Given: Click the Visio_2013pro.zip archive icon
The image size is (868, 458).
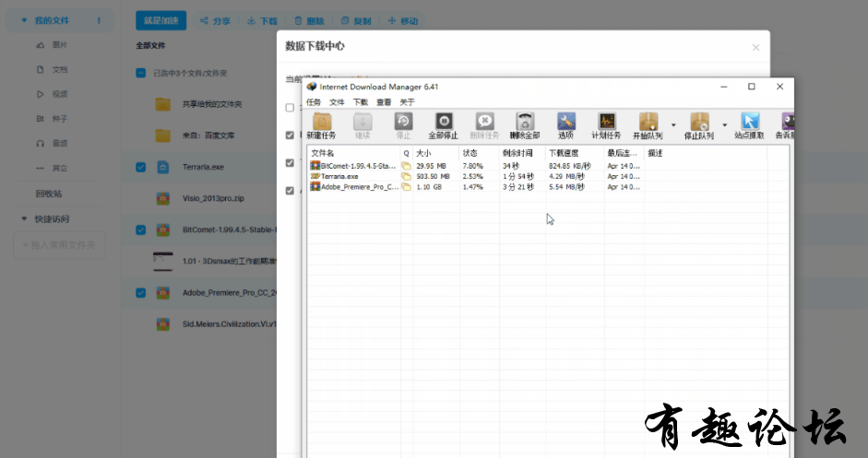Looking at the screenshot, I should tap(162, 198).
